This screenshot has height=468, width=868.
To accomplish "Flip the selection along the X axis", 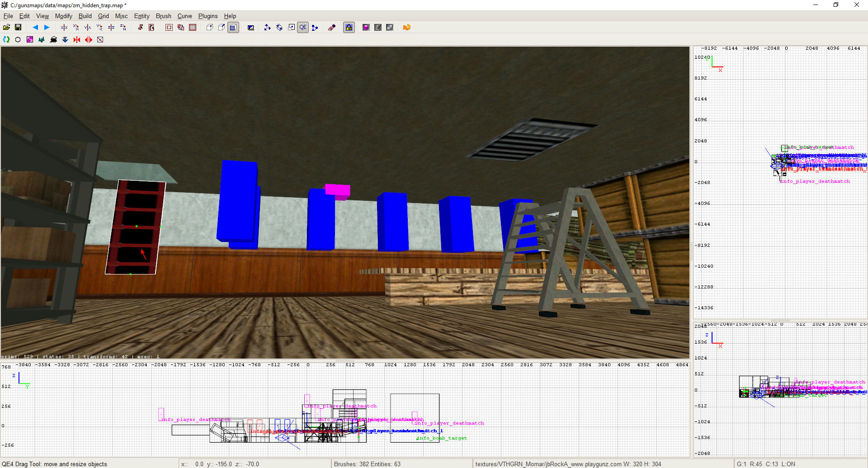I will click(x=64, y=27).
